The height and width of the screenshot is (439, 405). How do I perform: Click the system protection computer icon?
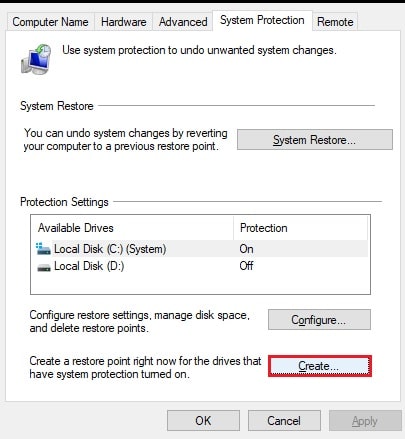36,59
